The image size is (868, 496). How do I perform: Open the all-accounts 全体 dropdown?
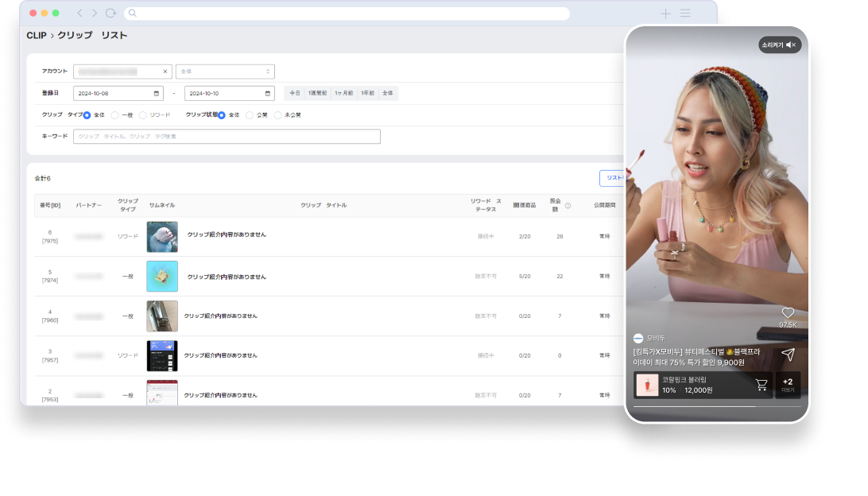click(x=225, y=72)
